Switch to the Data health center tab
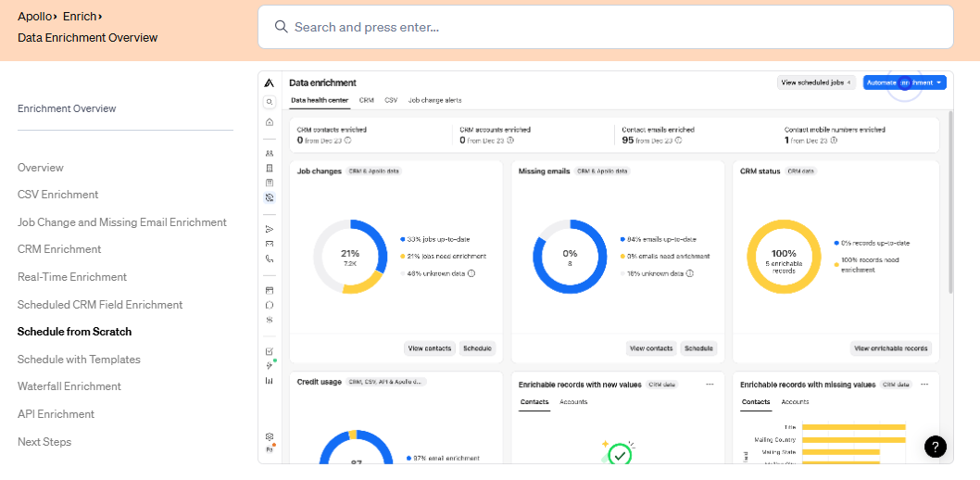 [x=320, y=100]
